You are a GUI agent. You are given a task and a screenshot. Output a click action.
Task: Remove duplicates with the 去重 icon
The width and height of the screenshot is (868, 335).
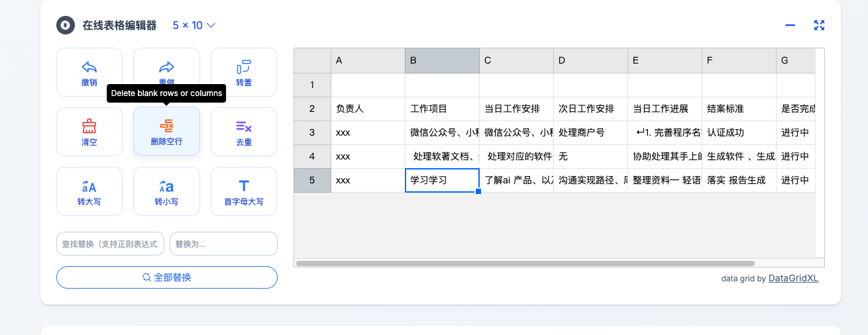(x=244, y=126)
